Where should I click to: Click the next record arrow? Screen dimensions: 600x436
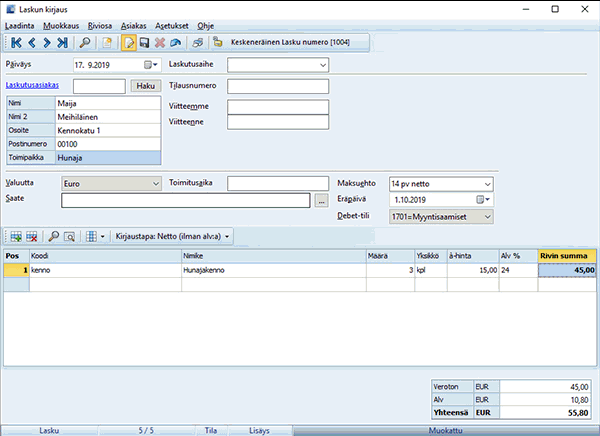(x=48, y=43)
